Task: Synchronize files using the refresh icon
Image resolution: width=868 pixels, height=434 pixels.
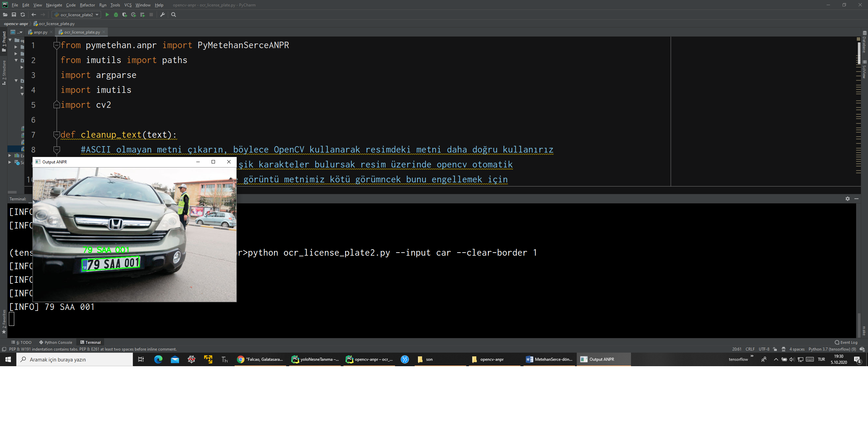Action: click(23, 15)
